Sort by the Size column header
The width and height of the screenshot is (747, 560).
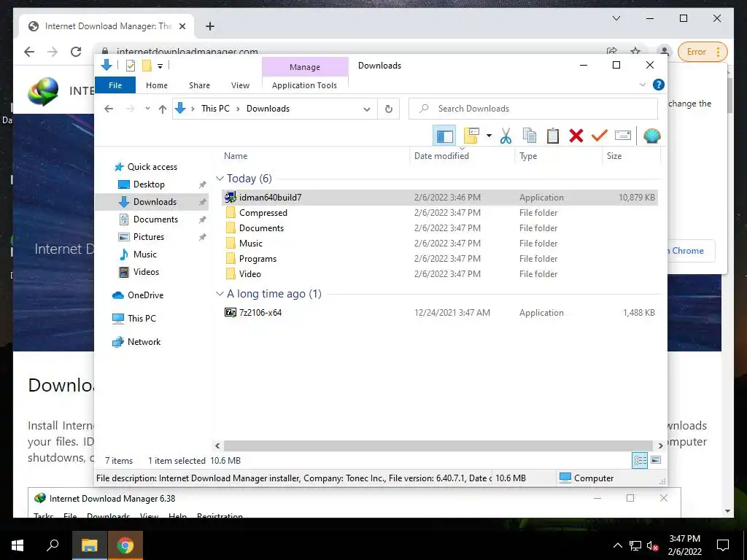pyautogui.click(x=614, y=156)
